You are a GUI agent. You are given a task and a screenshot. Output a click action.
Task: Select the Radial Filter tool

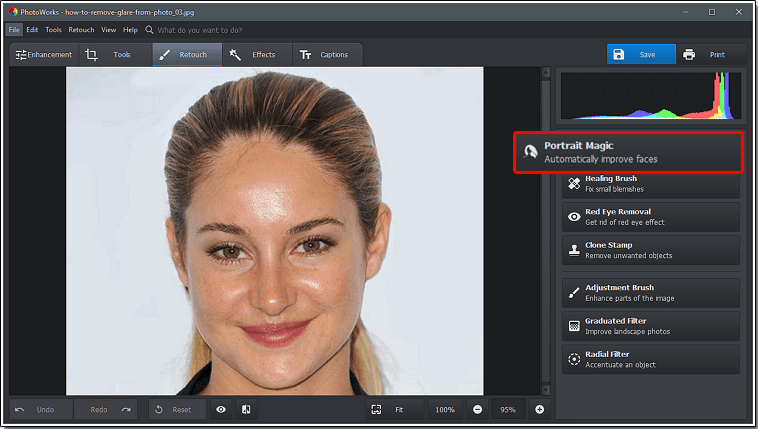(x=651, y=359)
